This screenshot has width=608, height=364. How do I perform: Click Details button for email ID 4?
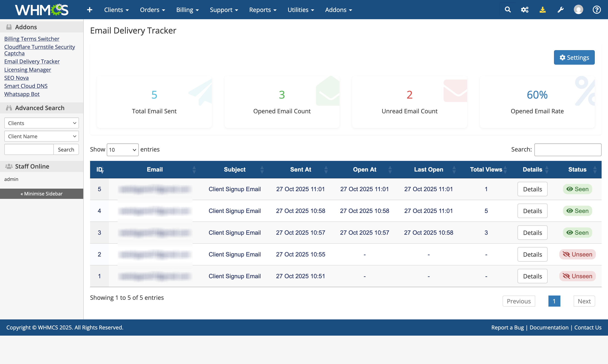click(532, 211)
